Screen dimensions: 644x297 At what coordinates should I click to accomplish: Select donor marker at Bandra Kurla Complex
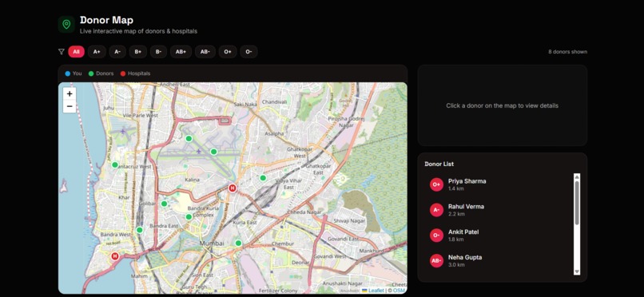click(x=189, y=217)
